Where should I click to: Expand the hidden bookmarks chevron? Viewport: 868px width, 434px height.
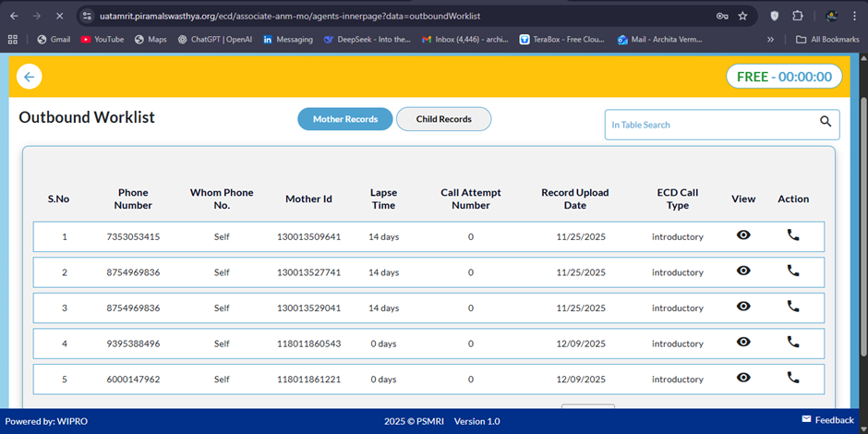(770, 40)
